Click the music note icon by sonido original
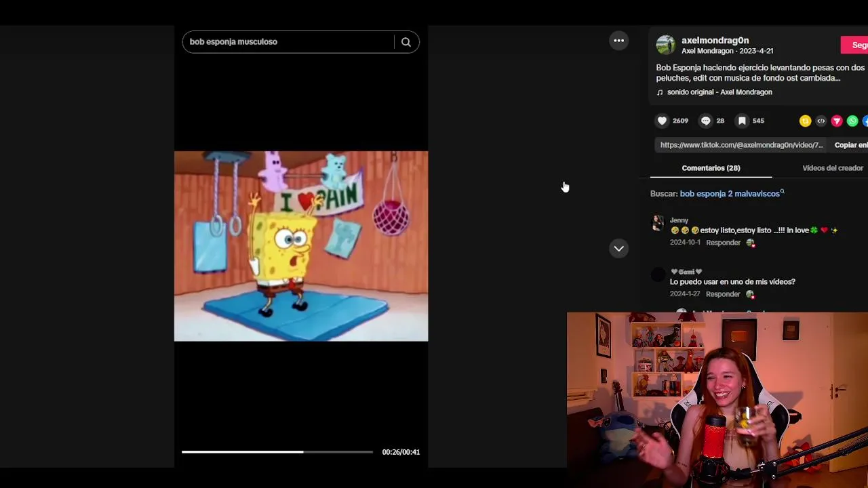Screen dimensions: 868x488 660,92
